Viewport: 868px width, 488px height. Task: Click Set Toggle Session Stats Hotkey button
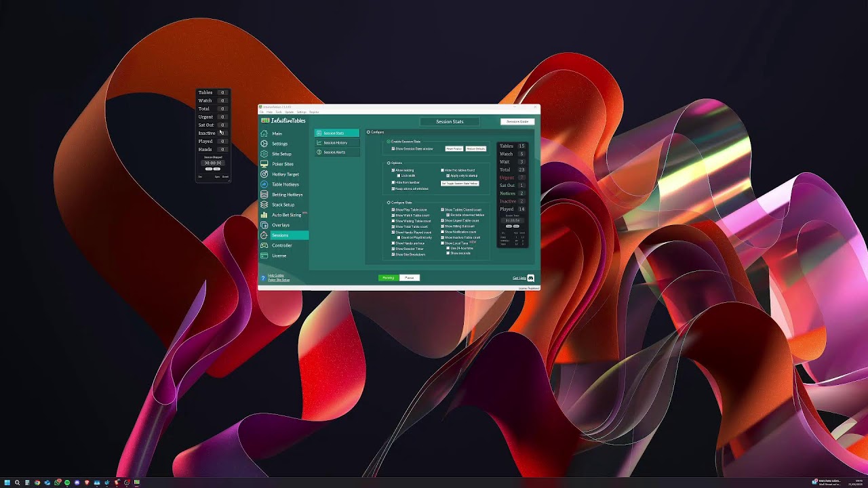point(460,183)
